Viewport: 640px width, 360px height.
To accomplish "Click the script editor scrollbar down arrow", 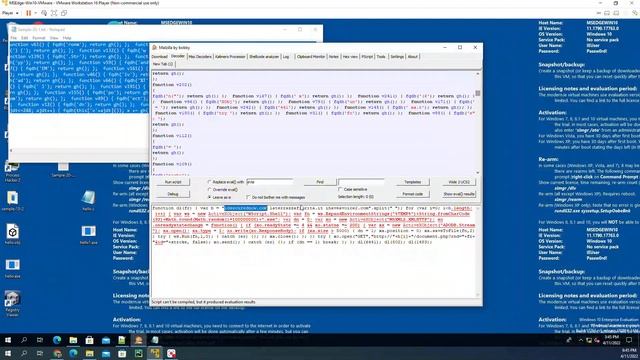I will (478, 173).
